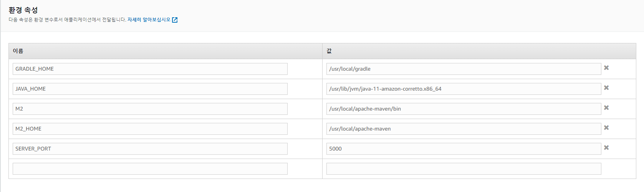Select the M2 name input
The width and height of the screenshot is (644, 192).
point(150,109)
